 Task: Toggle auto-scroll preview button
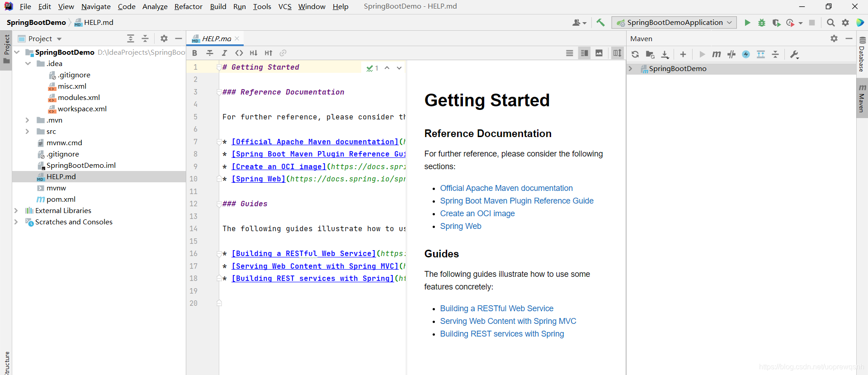coord(617,53)
